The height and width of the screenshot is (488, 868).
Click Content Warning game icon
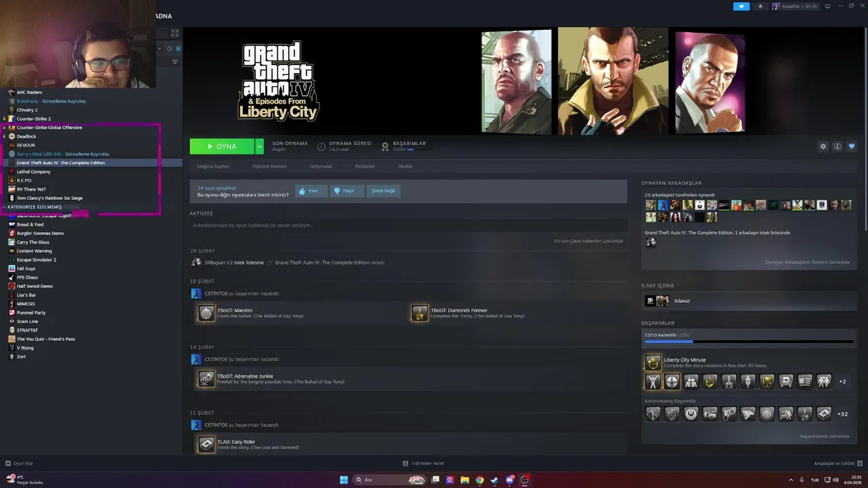[12, 251]
